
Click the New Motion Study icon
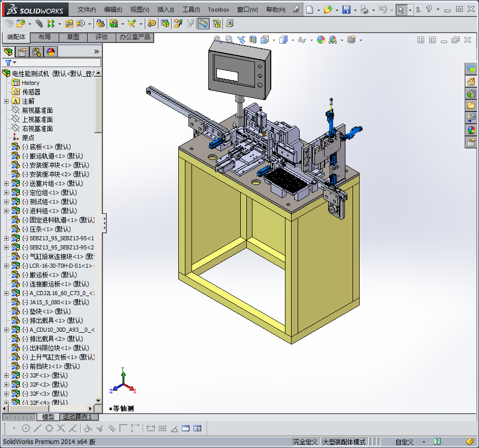coord(151,23)
